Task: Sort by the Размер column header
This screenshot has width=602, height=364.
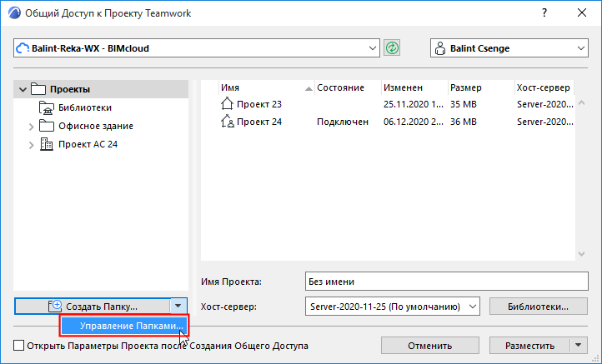Action: click(481, 87)
